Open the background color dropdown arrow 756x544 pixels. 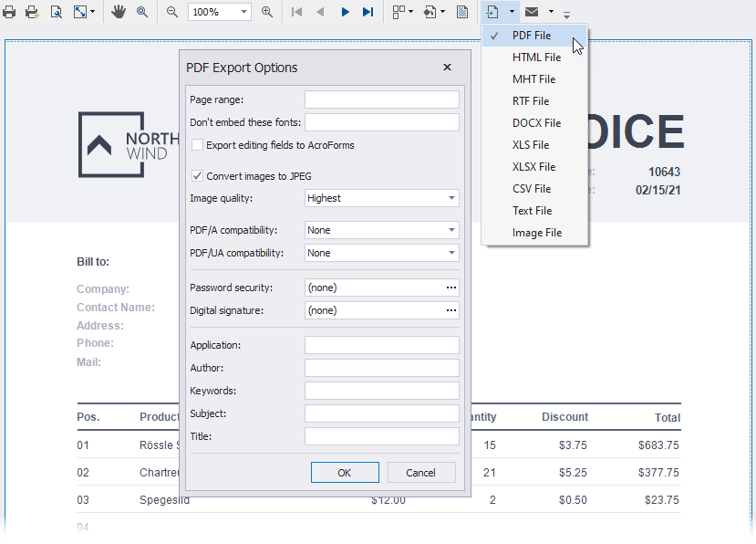tap(442, 12)
